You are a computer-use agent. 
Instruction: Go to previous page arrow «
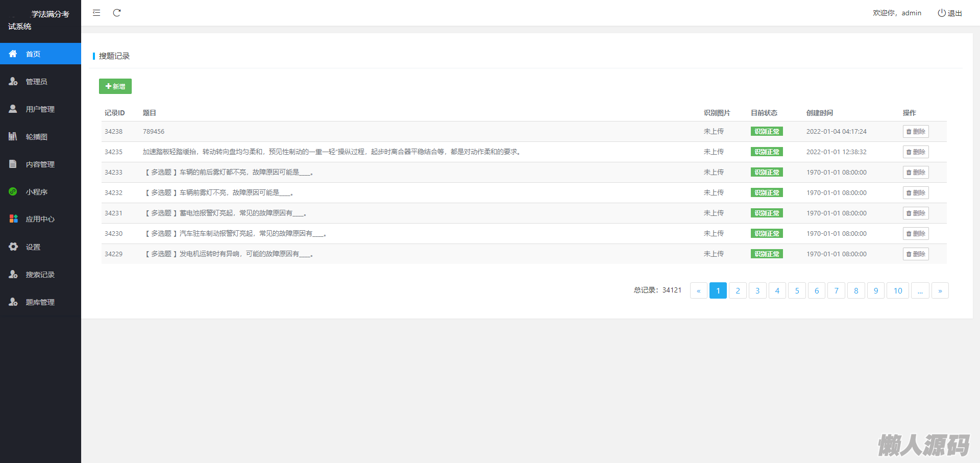tap(699, 290)
